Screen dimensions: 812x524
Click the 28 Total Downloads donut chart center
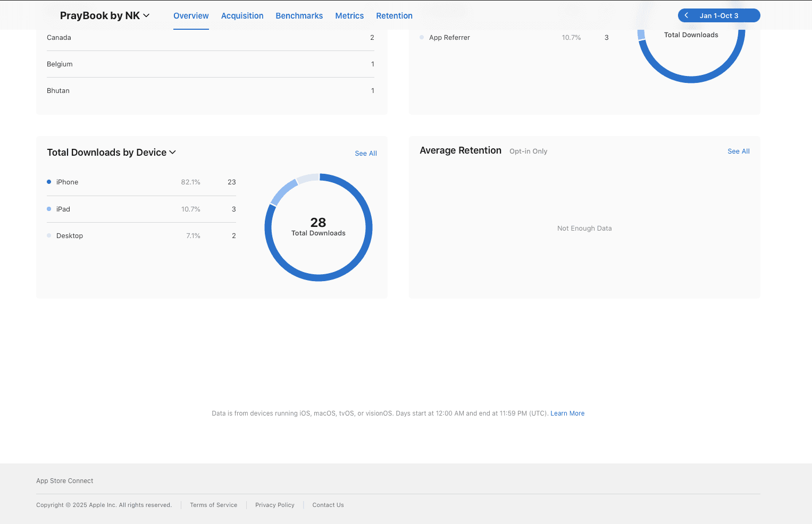tap(318, 227)
